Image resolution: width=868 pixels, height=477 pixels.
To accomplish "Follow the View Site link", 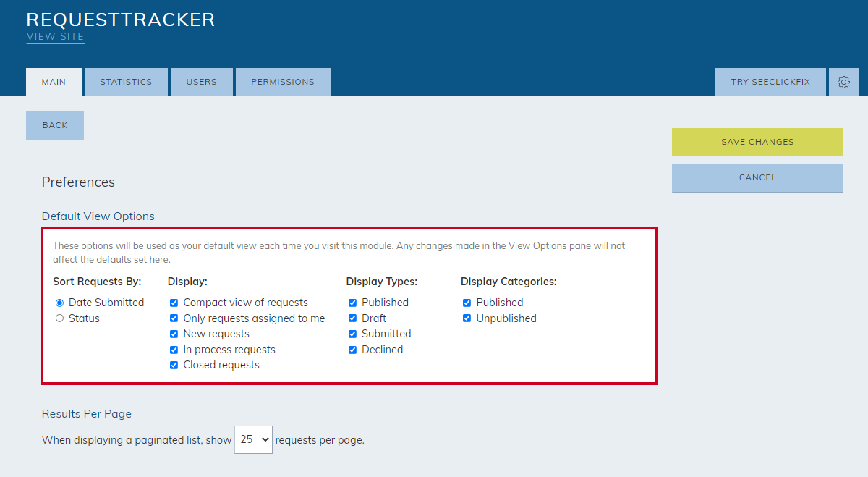I will (55, 36).
